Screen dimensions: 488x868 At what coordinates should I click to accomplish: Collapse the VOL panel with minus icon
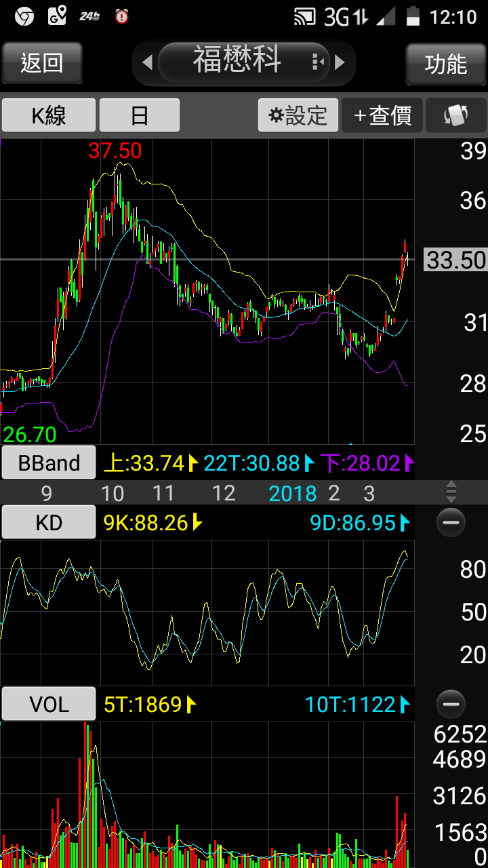click(x=451, y=704)
